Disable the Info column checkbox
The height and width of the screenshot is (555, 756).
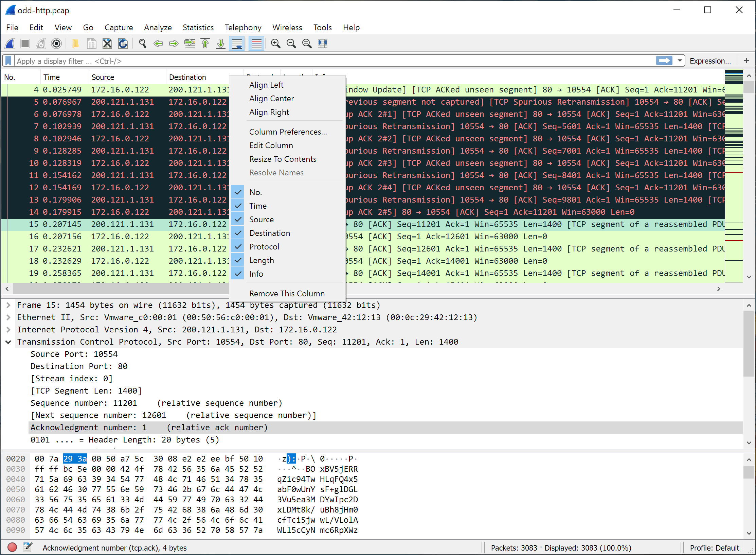[x=237, y=274]
